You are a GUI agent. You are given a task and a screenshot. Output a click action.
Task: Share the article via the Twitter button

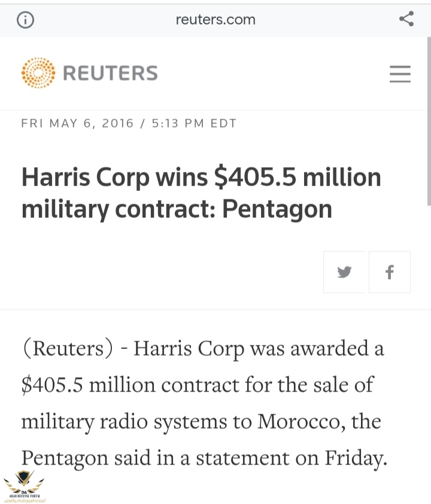point(344,272)
